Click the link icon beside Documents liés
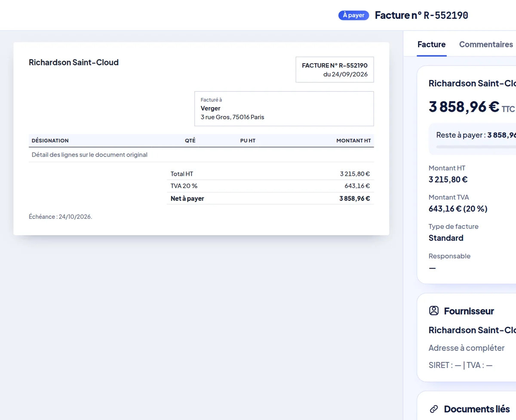516x420 pixels. [434, 409]
